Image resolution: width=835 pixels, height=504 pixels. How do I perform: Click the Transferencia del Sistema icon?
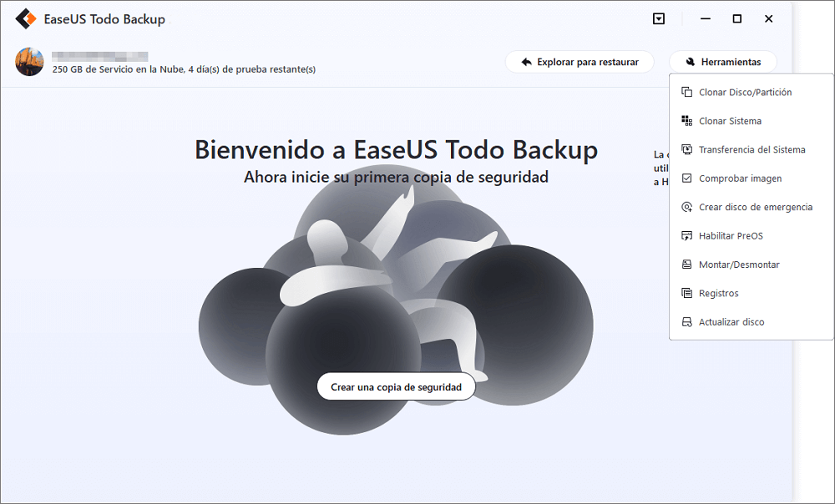click(x=686, y=149)
